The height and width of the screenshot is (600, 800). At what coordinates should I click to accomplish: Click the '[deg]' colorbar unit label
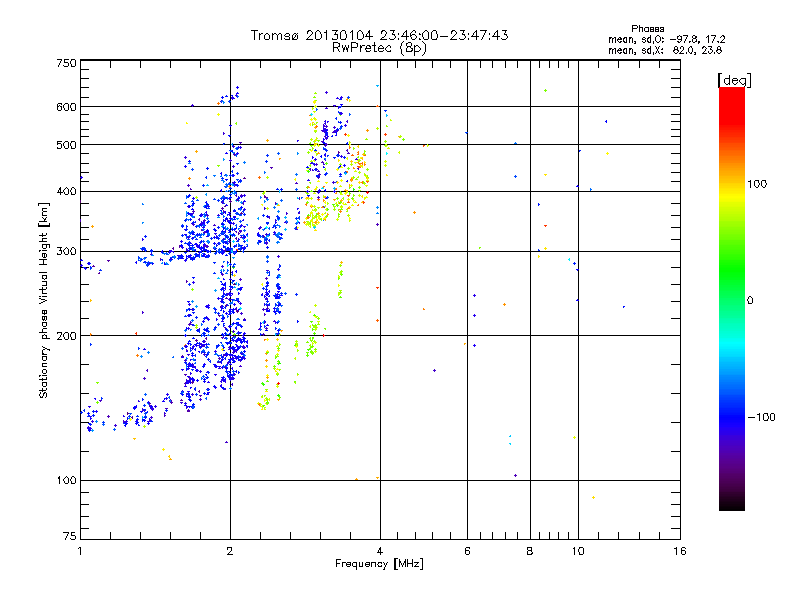[x=734, y=80]
